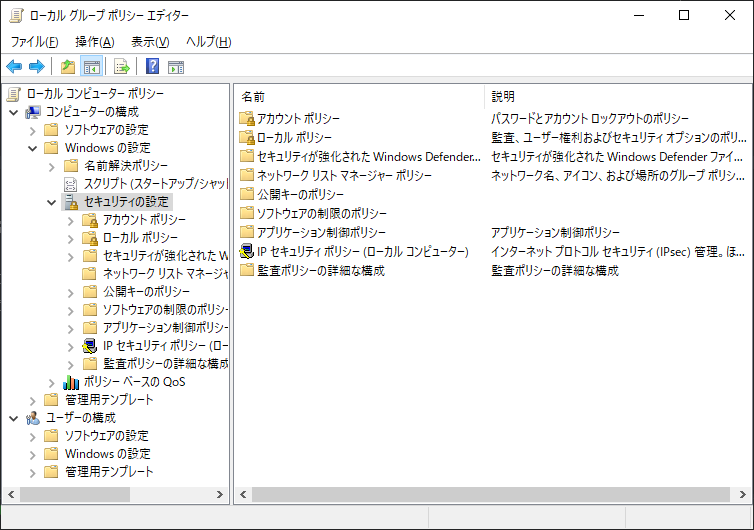754x530 pixels.
Task: Expand ローカル ポリシー in the tree
Action: (71, 239)
